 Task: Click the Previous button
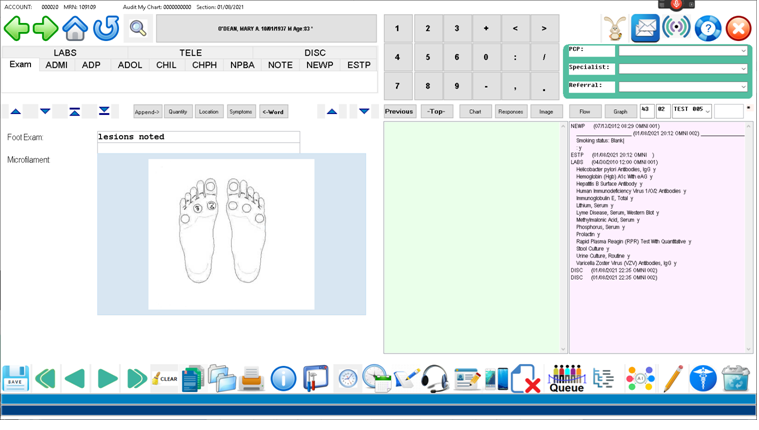(399, 112)
